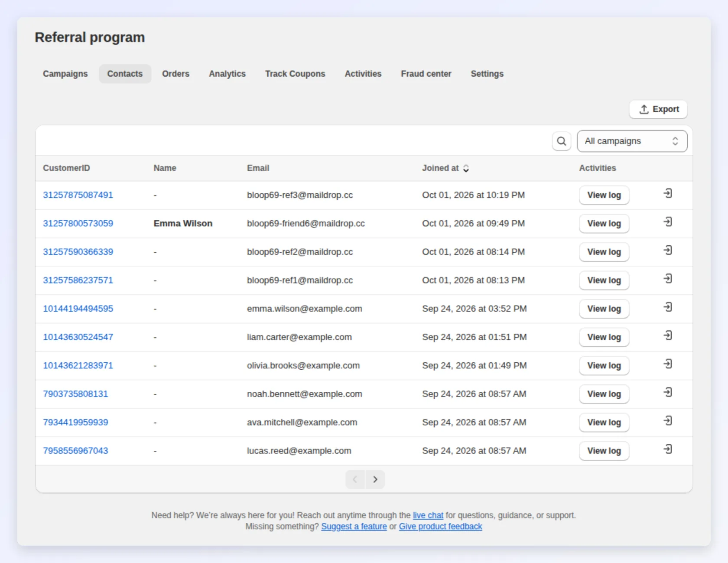728x563 pixels.
Task: Open the All campaigns dropdown
Action: coord(632,141)
